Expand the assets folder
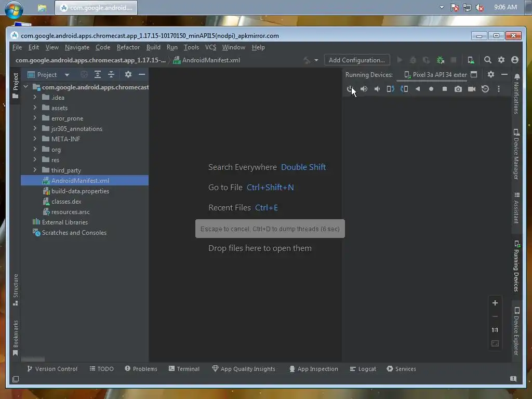The width and height of the screenshot is (532, 399). click(35, 108)
